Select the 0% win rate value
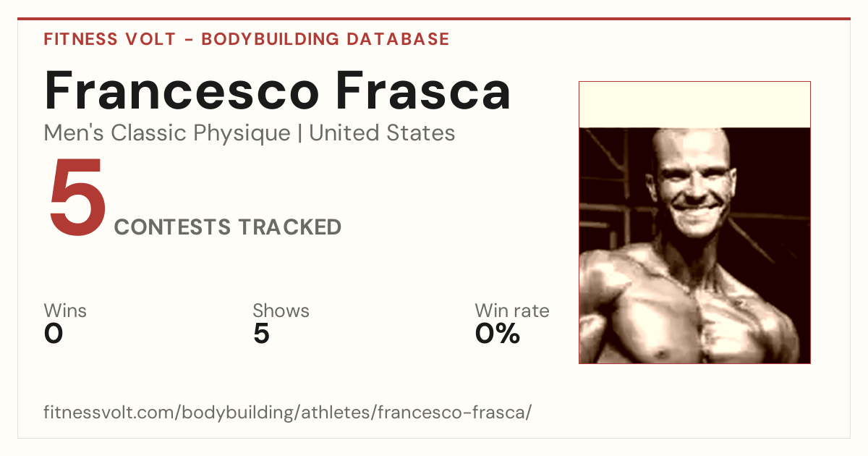This screenshot has width=868, height=456. tap(498, 334)
